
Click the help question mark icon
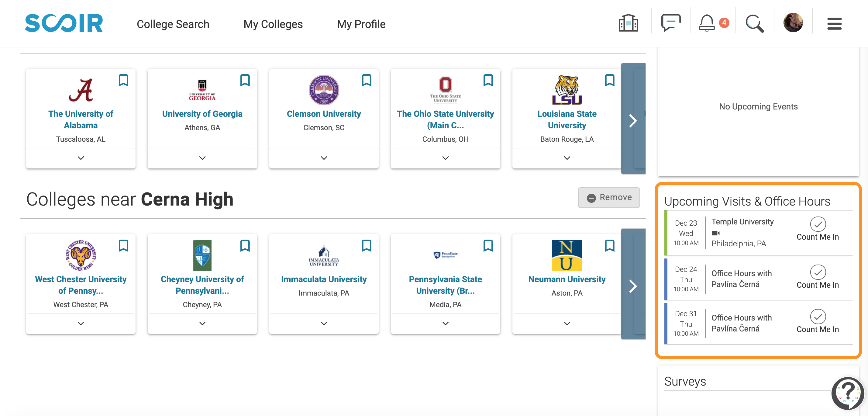coord(847,393)
